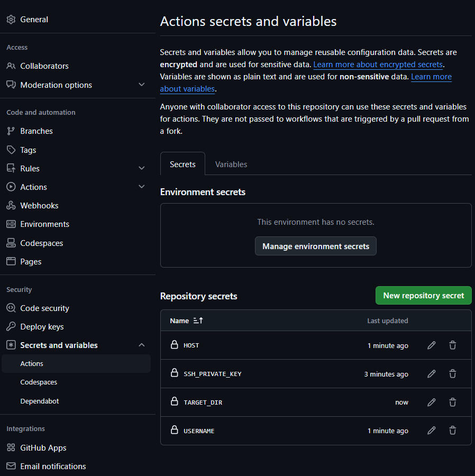The width and height of the screenshot is (475, 476).
Task: Click trash delete icon for HOST secret
Action: (453, 345)
